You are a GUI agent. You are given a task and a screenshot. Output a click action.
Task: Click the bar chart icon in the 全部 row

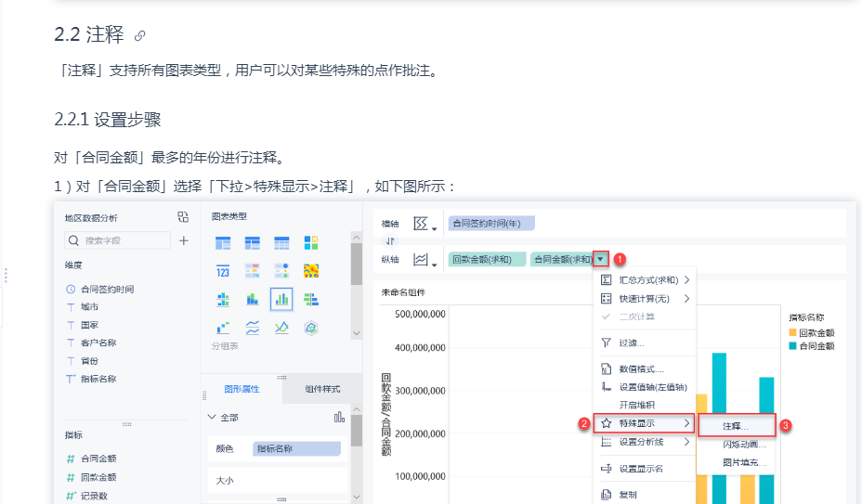click(x=339, y=418)
